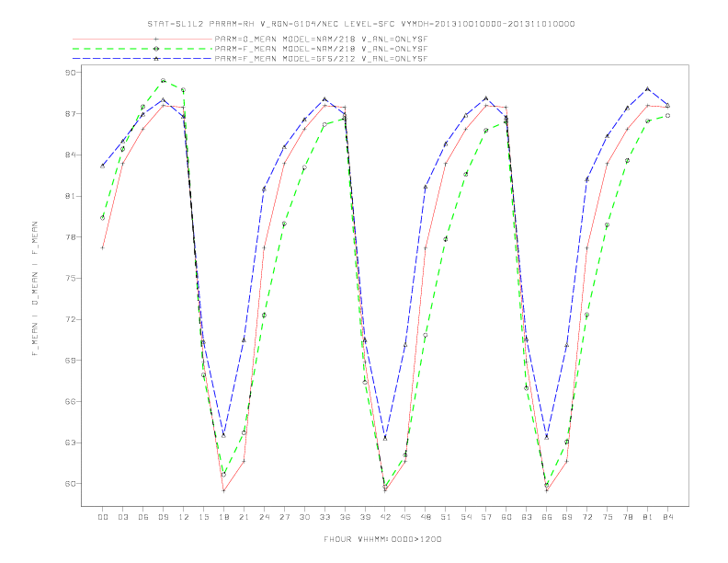Click the green circle data point at hour 84

668,116
